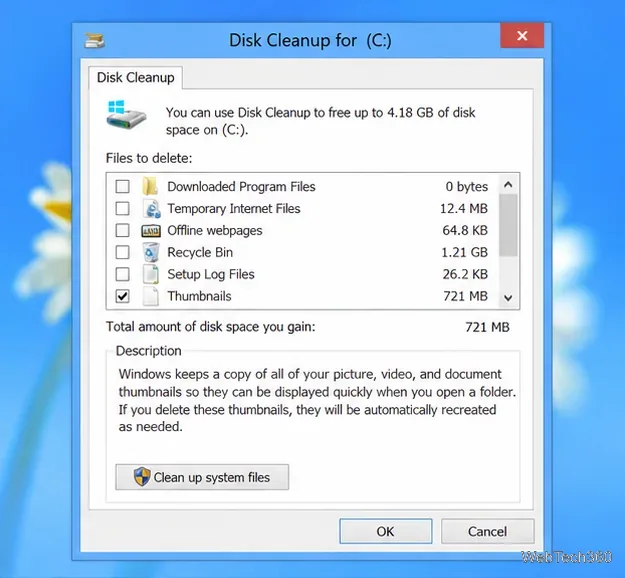Select the Offline webpages label
The height and width of the screenshot is (578, 625).
215,230
